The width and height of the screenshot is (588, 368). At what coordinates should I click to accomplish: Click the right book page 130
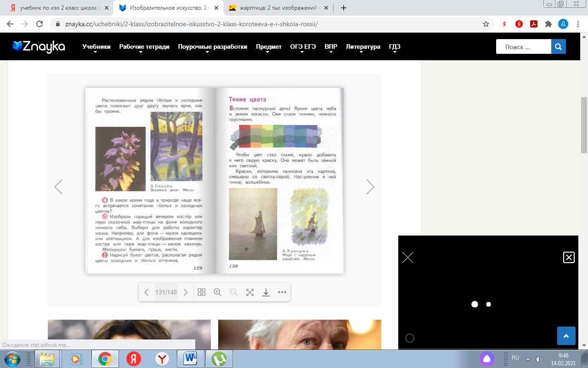click(x=279, y=181)
